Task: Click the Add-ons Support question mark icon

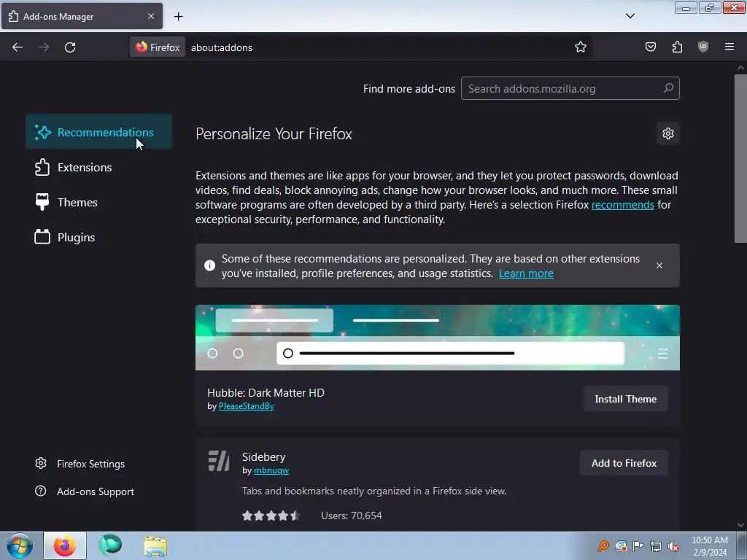Action: [41, 491]
